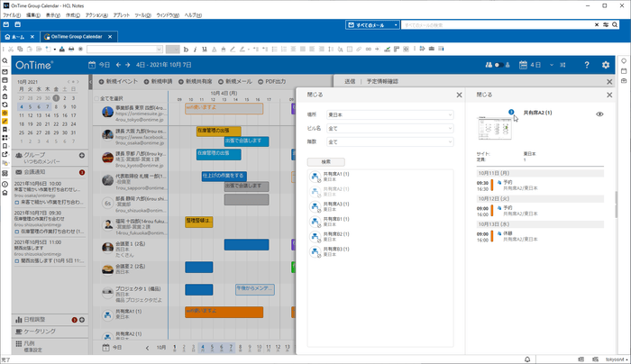Add a group with グループ plus icon
631x364 pixels.
pos(82,156)
